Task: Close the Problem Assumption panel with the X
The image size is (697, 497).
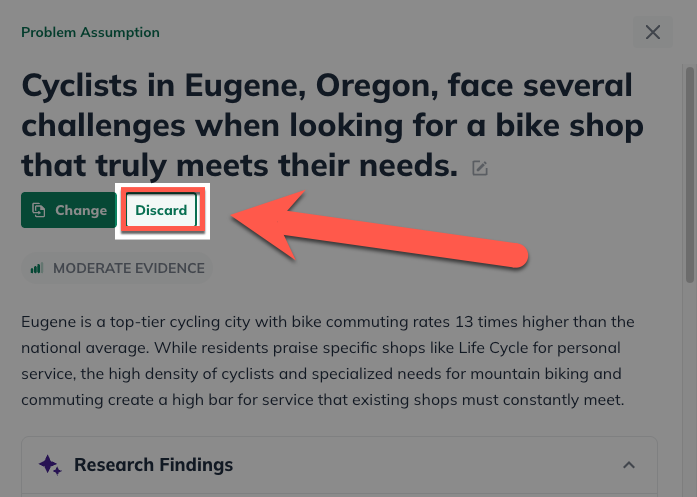Action: 653,32
